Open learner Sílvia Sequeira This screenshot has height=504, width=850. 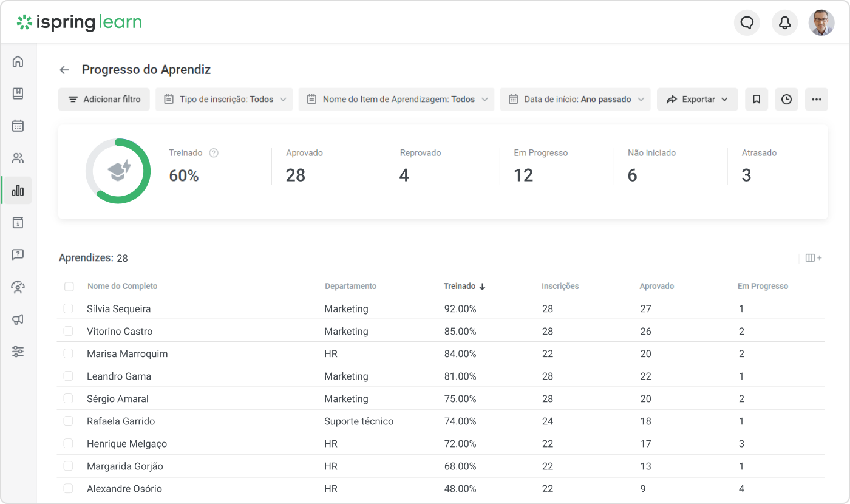coord(118,308)
